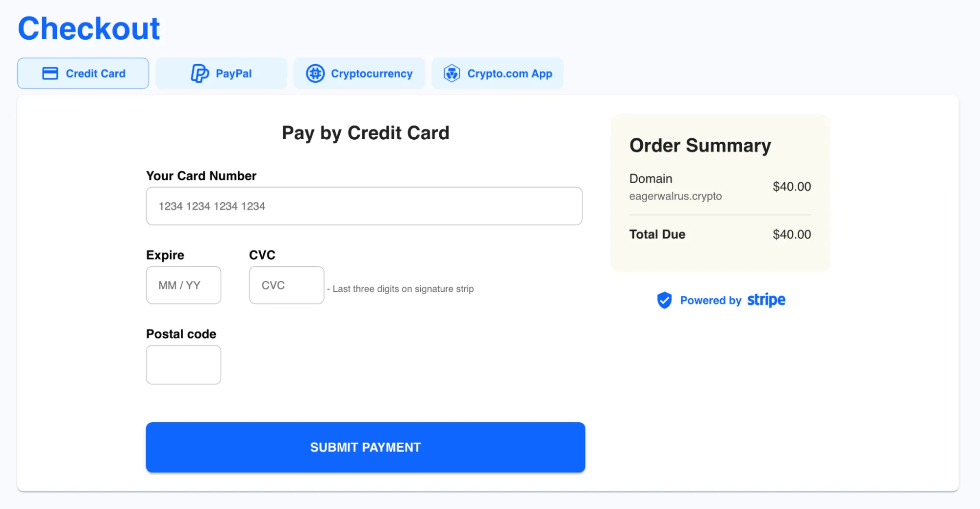Click the SUBMIT PAYMENT button
This screenshot has height=509, width=980.
point(365,447)
